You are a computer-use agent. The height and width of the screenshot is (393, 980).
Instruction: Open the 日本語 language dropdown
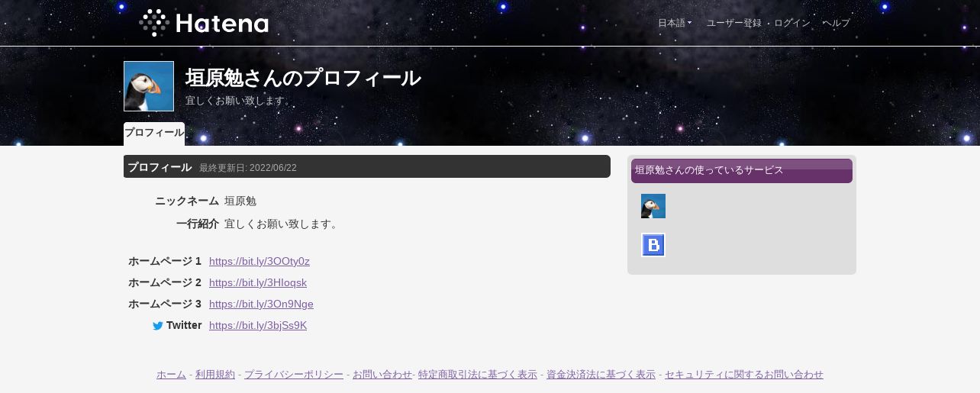[675, 23]
